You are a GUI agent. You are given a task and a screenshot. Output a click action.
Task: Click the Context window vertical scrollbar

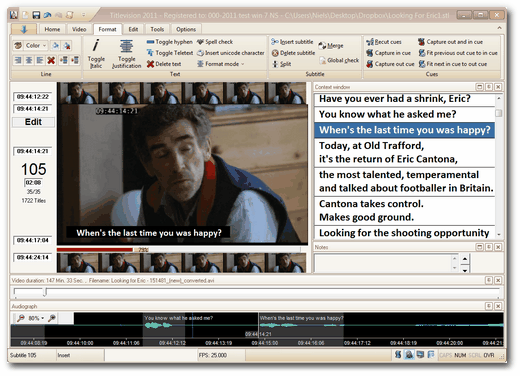coord(499,166)
